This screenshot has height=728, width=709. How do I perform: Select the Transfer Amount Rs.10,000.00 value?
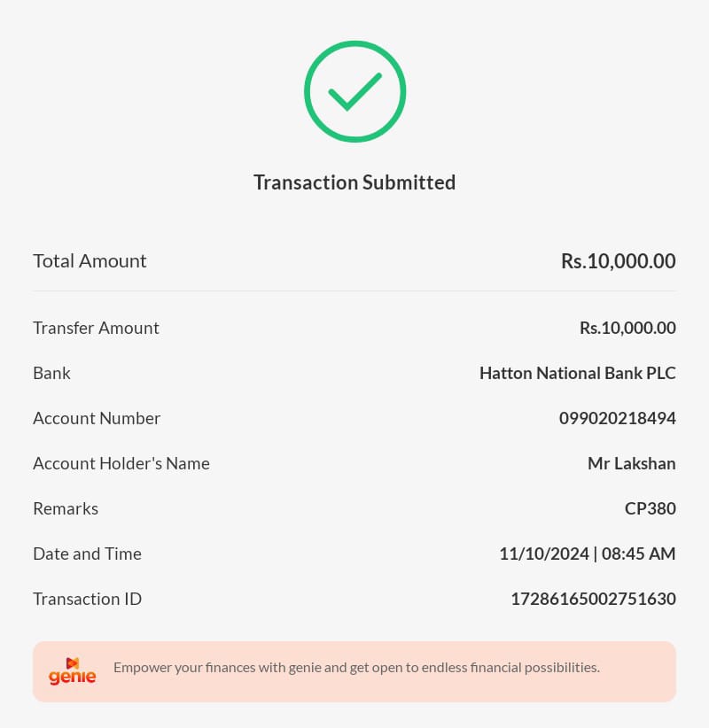[x=627, y=328]
